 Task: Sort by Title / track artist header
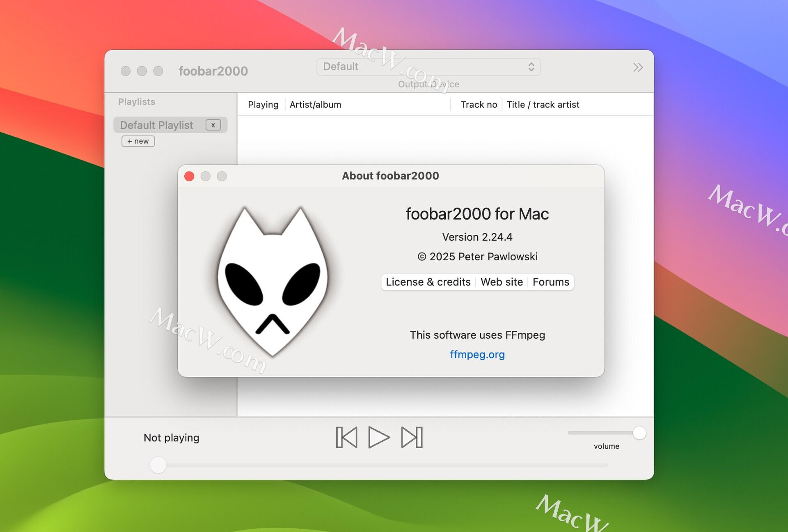[x=543, y=105]
